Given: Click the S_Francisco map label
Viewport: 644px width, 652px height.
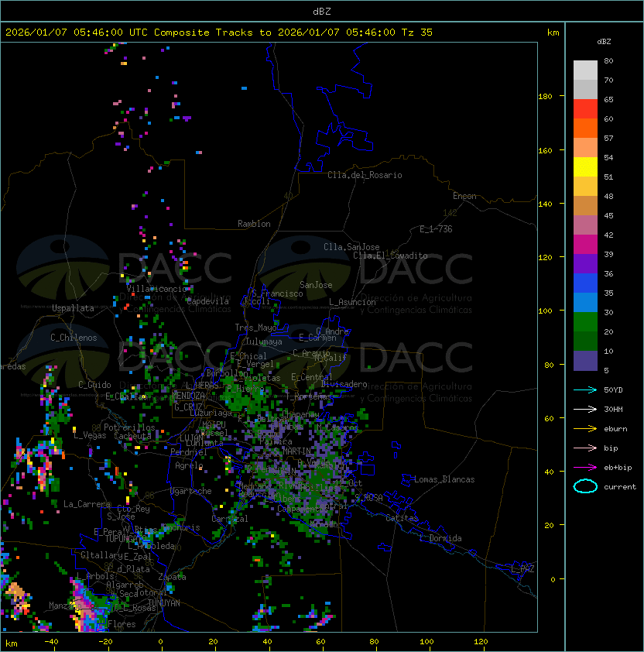Looking at the screenshot, I should [277, 293].
